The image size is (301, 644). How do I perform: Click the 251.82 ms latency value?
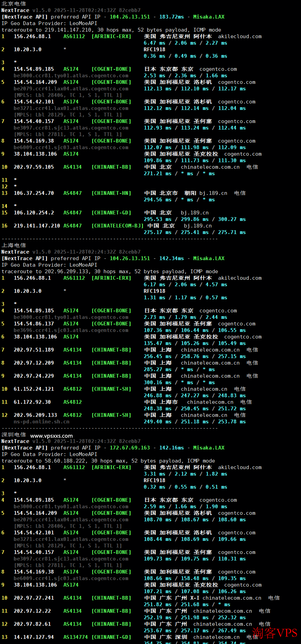(x=158, y=604)
